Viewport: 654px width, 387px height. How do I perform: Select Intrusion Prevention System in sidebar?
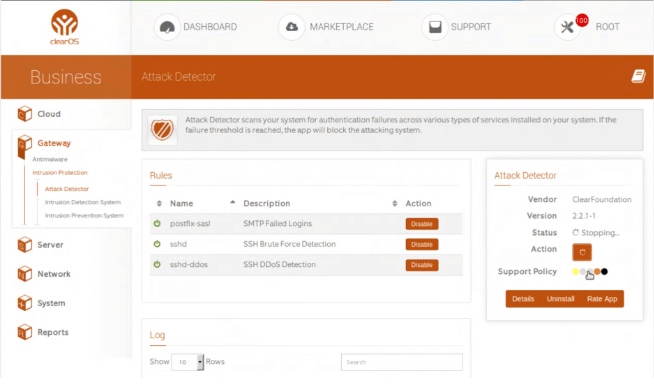coord(84,216)
